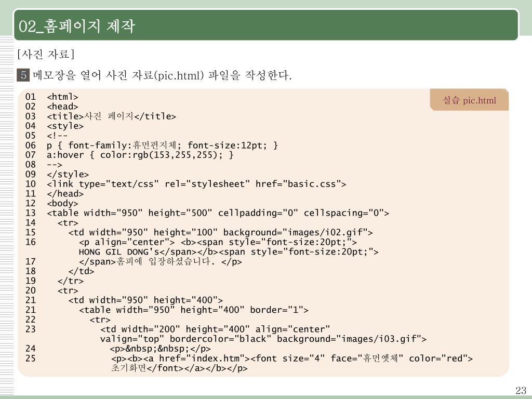Click the table line with cellpadding="0"
Image resolution: width=532 pixels, height=399 pixels.
pos(218,213)
